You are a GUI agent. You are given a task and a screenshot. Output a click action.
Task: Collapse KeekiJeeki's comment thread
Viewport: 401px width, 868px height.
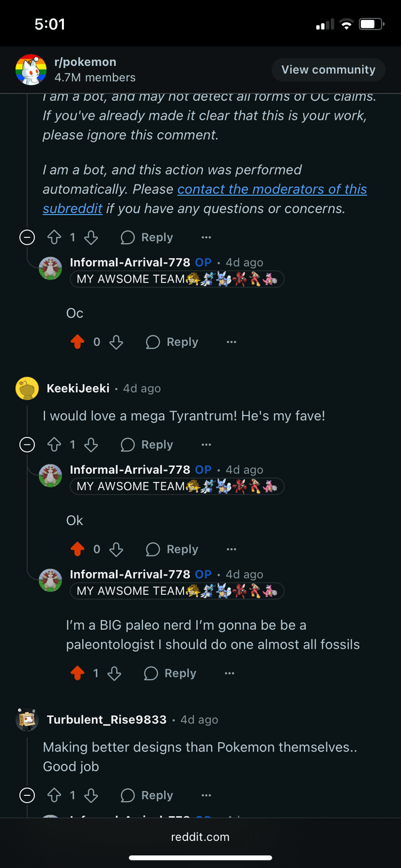tap(27, 445)
